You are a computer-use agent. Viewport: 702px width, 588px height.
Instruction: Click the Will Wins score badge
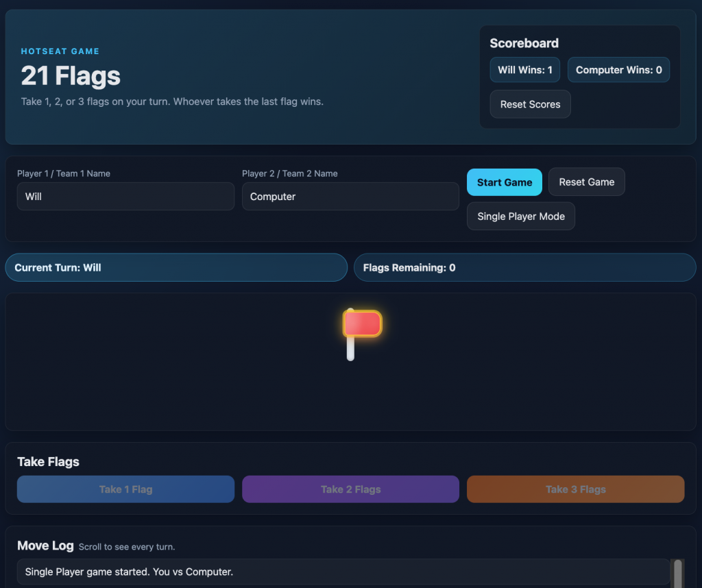tap(524, 70)
